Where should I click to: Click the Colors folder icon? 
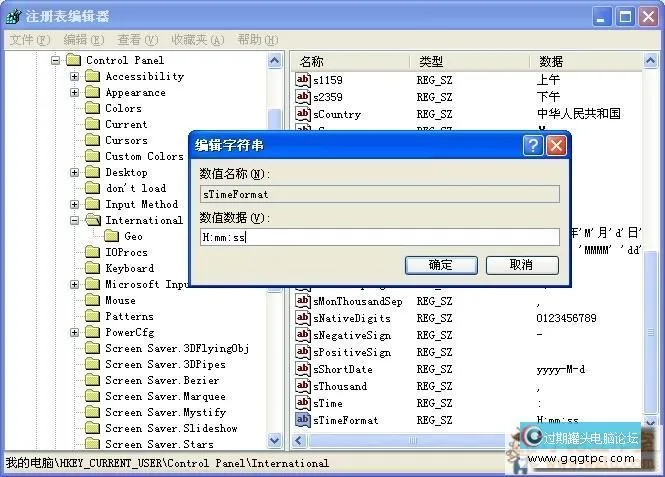click(x=92, y=108)
